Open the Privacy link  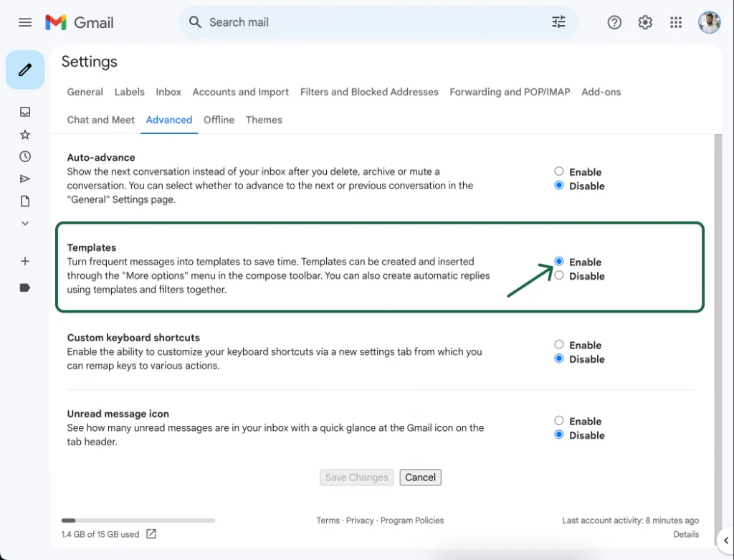pos(360,520)
